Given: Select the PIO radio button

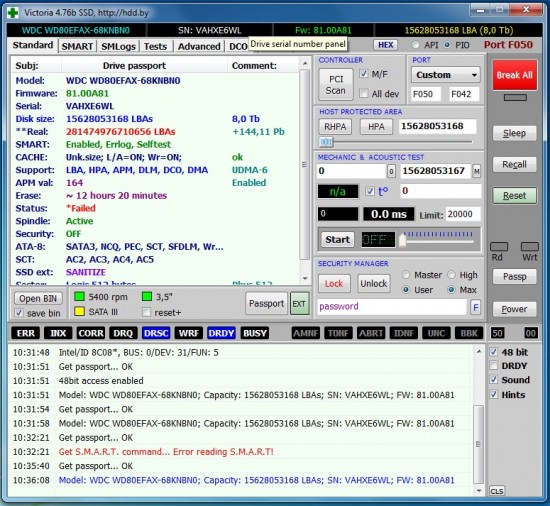Looking at the screenshot, I should (x=447, y=45).
